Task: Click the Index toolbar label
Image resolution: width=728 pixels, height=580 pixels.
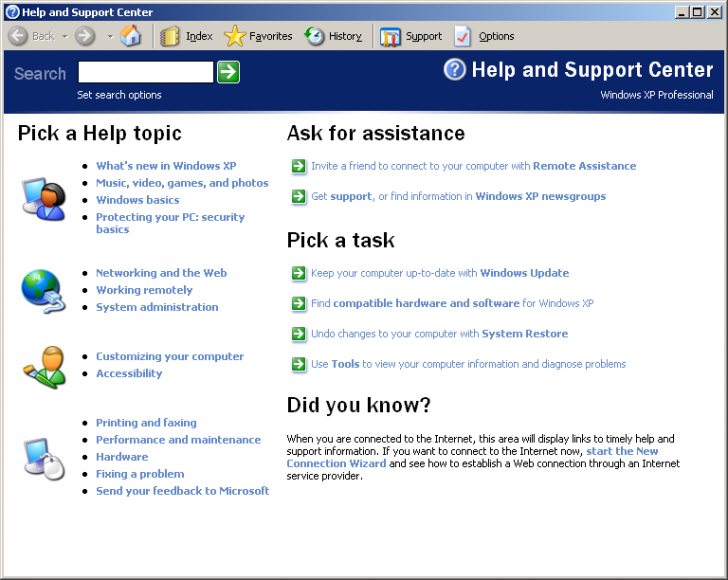Action: (x=199, y=36)
